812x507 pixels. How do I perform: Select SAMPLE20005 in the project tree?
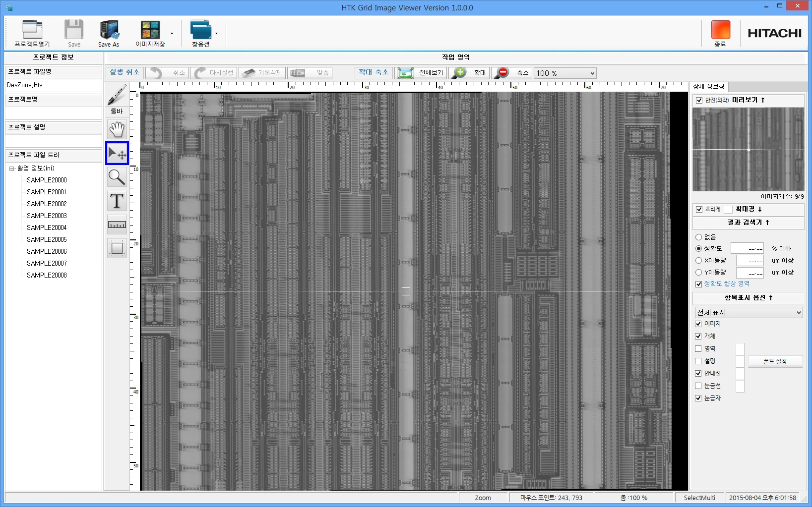47,239
